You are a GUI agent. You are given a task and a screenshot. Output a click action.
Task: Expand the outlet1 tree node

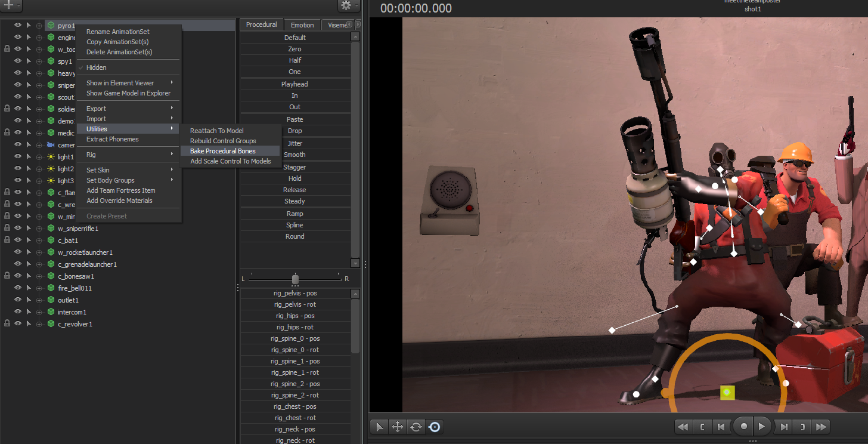click(39, 300)
